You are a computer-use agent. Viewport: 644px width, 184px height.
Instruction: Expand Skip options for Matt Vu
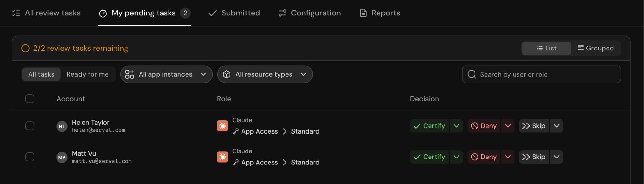(556, 157)
